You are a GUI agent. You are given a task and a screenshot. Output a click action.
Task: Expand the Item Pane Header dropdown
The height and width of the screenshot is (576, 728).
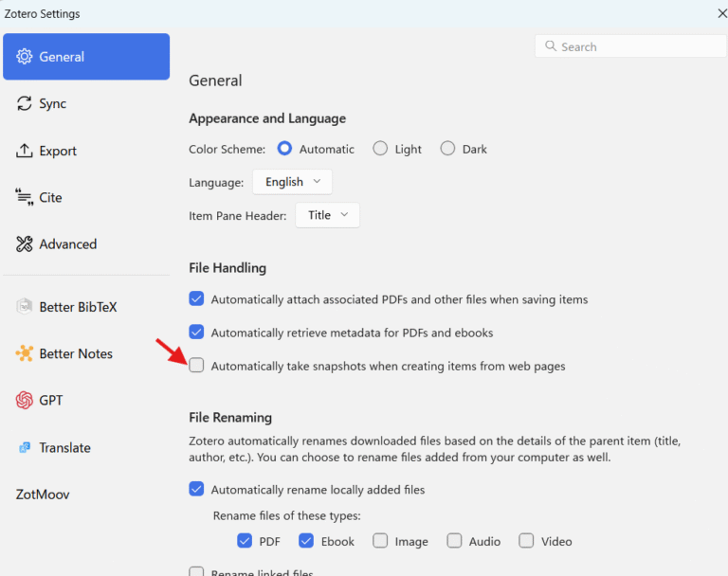328,215
